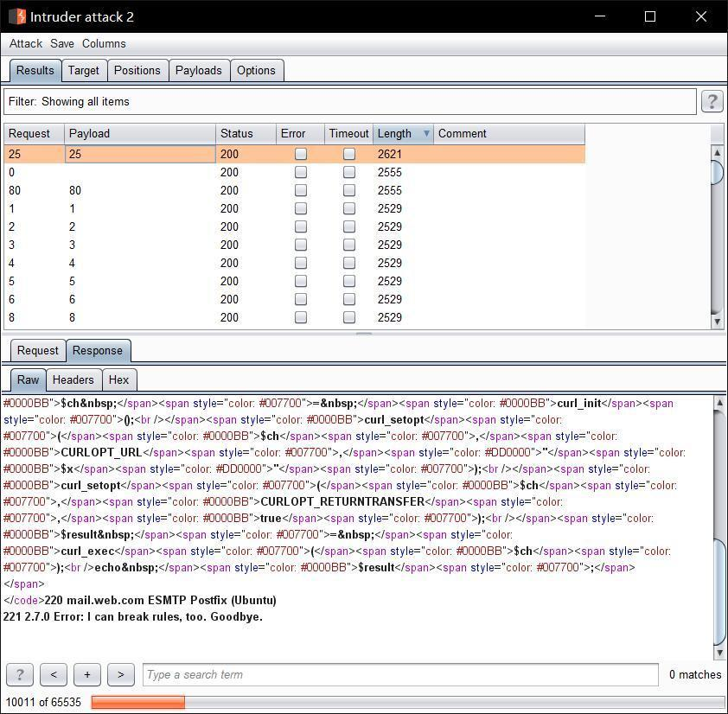Screen dimensions: 728x714
Task: Check the Error checkbox for request 80
Action: pos(300,189)
